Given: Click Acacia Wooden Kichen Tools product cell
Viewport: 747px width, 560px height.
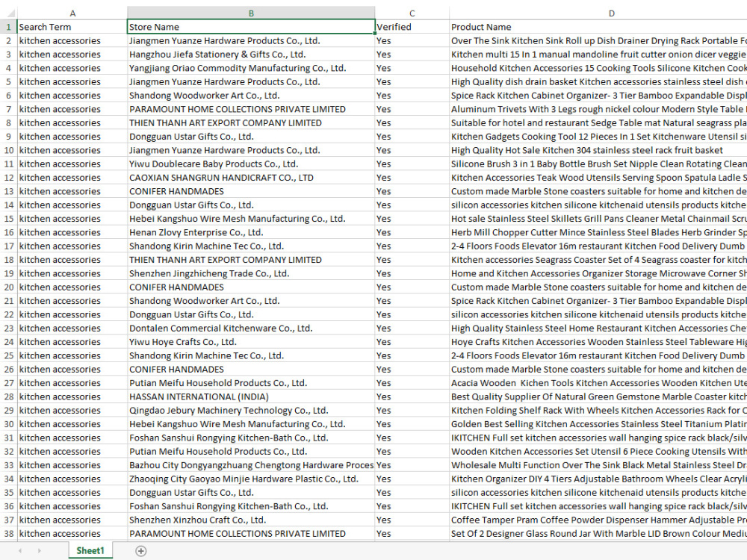Looking at the screenshot, I should click(x=598, y=383).
